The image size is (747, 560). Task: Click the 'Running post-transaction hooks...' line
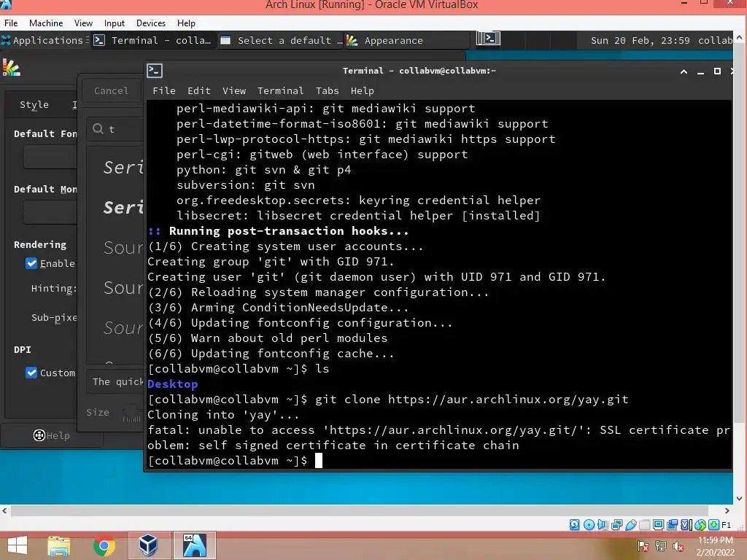[x=289, y=231]
